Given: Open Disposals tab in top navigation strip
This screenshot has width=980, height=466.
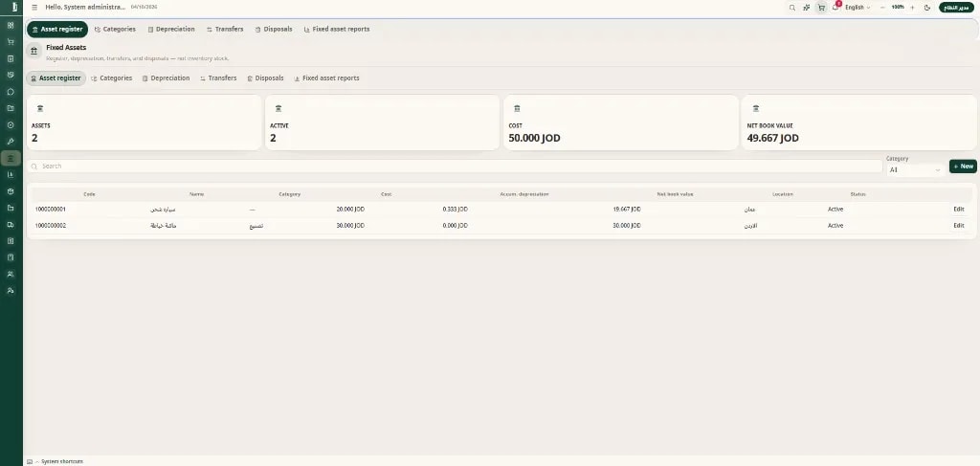Looking at the screenshot, I should (274, 30).
